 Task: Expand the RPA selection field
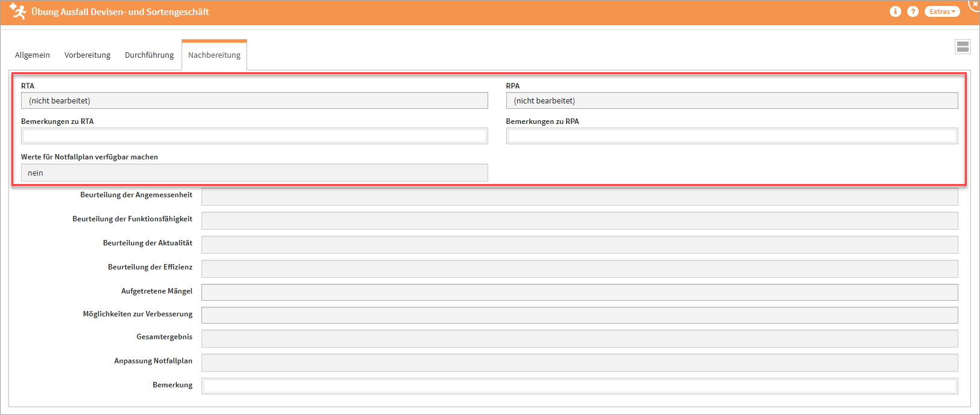click(x=731, y=101)
